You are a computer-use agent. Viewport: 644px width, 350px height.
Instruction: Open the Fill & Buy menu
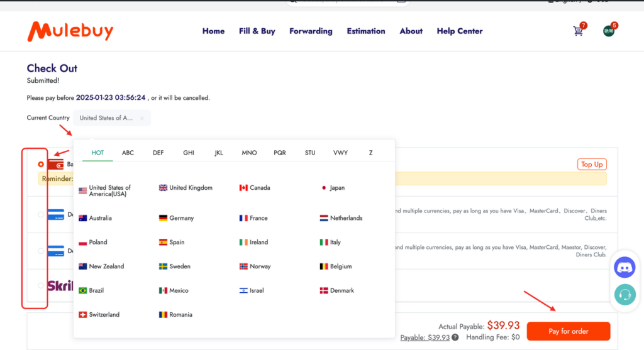point(257,31)
